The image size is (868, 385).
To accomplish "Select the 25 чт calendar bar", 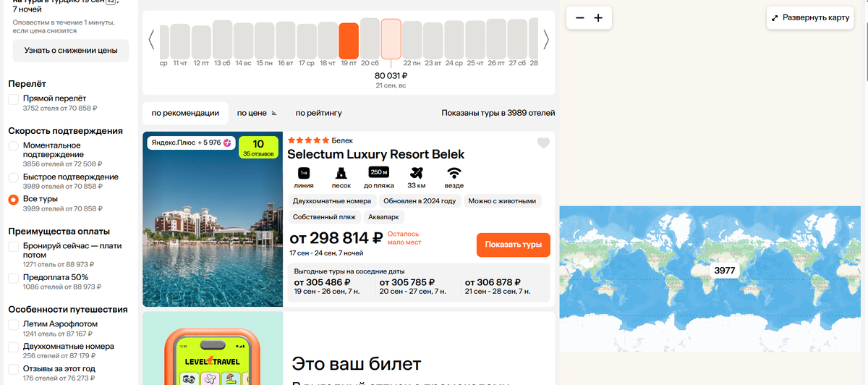I will (475, 41).
